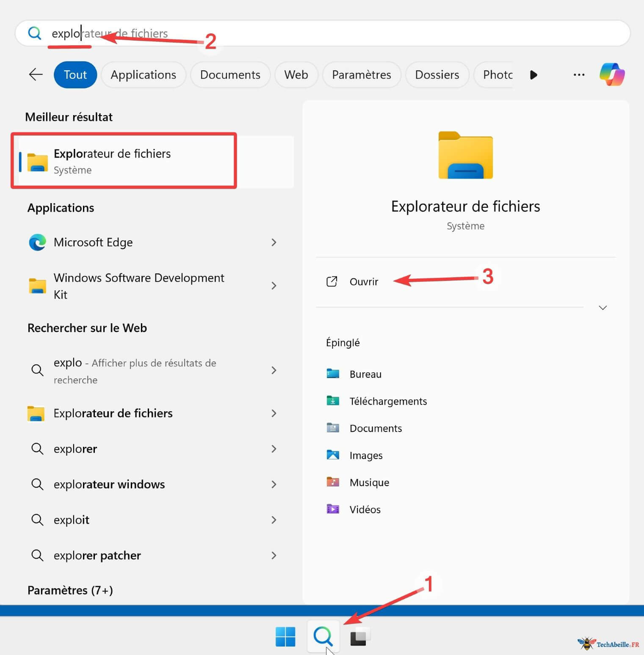Select the 'exploit' search suggestion
The width and height of the screenshot is (644, 655).
point(152,520)
